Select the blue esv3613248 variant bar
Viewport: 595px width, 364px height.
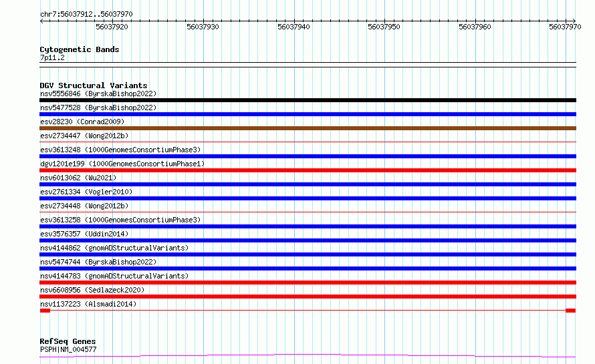[308, 156]
